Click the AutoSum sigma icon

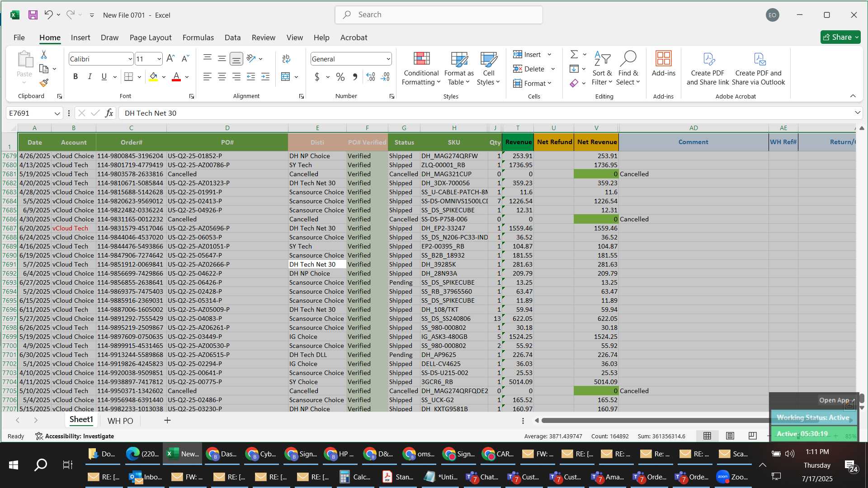(x=574, y=55)
